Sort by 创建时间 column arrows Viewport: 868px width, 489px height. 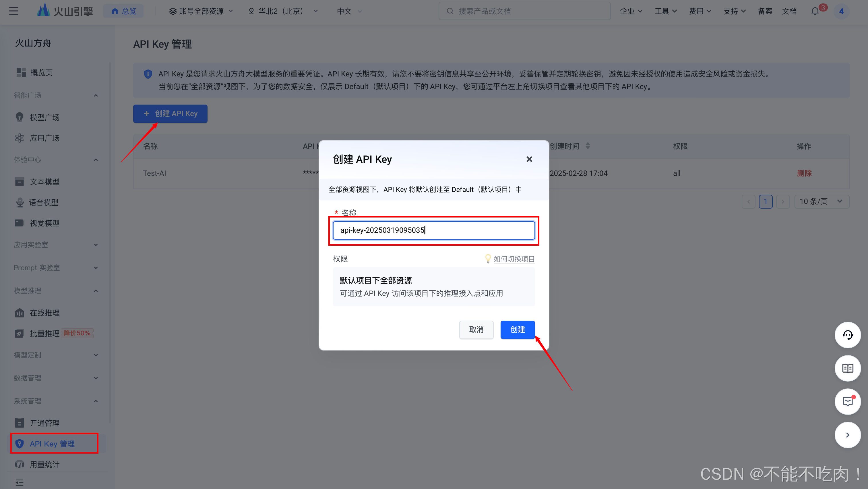(588, 146)
